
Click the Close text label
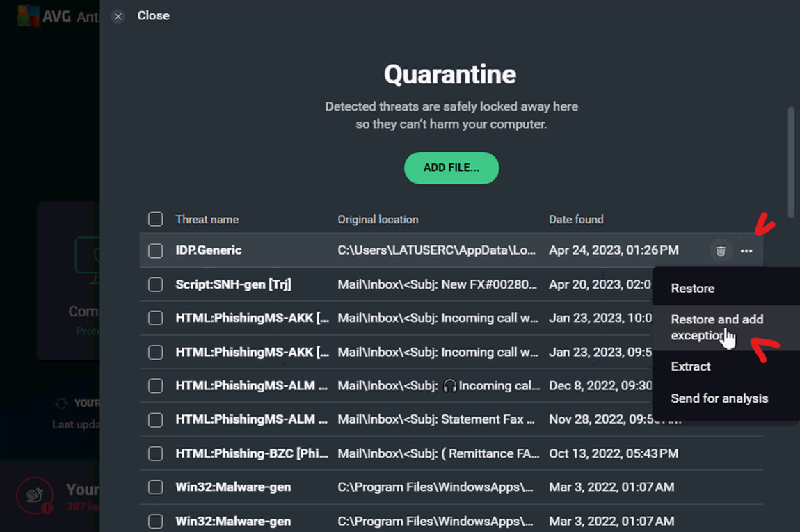click(153, 15)
